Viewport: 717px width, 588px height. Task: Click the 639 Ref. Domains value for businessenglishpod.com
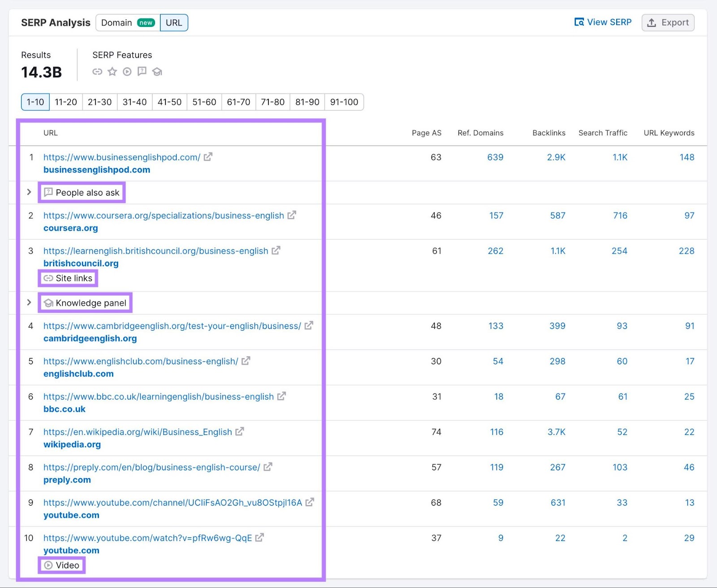495,157
